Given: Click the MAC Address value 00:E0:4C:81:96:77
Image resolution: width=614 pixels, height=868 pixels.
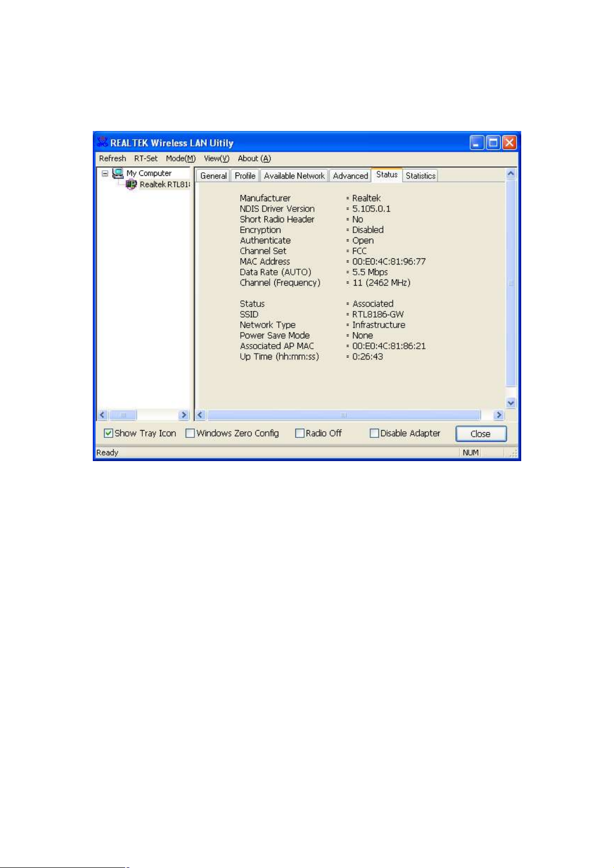Looking at the screenshot, I should (389, 261).
